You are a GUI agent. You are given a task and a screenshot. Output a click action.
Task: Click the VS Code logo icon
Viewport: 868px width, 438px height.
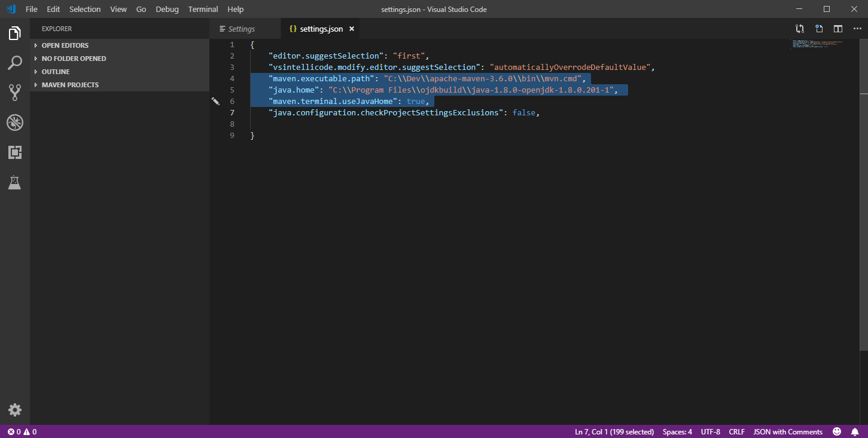(x=11, y=9)
